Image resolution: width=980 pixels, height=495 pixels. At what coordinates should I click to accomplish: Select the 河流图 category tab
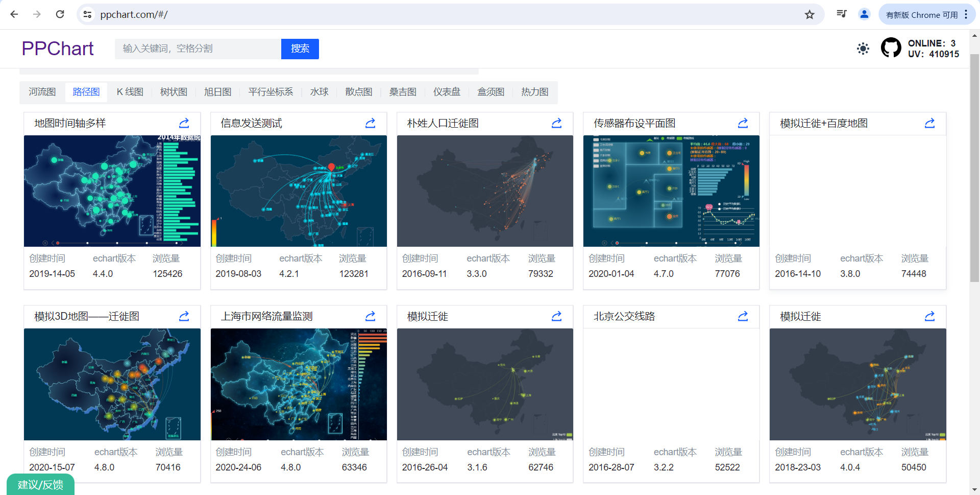click(x=42, y=92)
